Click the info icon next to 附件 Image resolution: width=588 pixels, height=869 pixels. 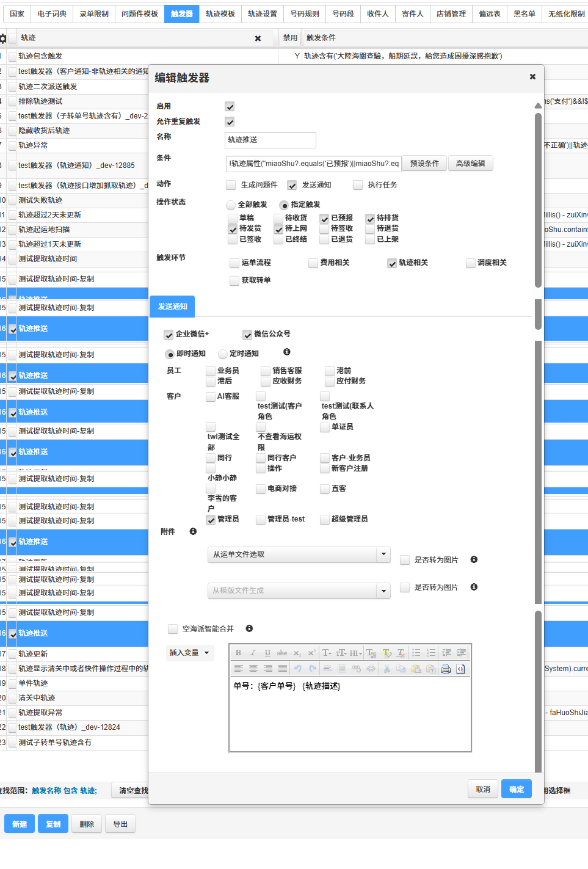[x=193, y=531]
